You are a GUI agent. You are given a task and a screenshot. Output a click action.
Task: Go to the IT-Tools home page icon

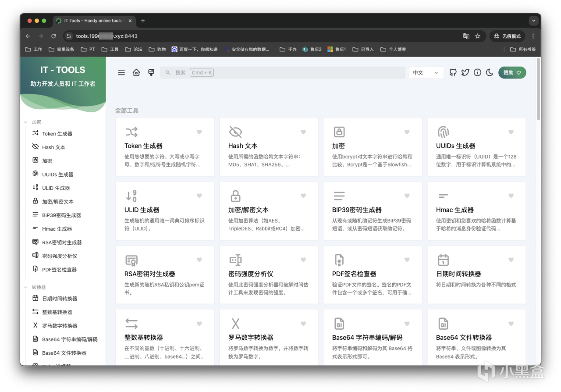(136, 73)
